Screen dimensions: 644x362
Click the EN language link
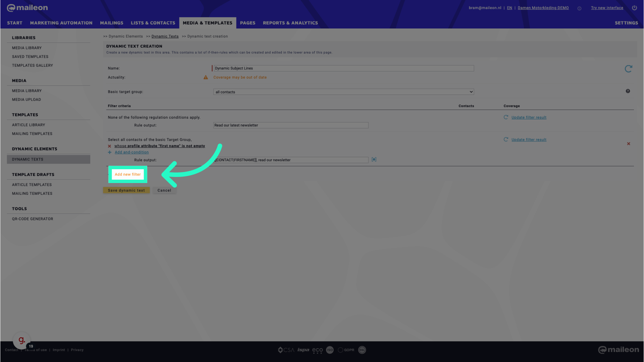click(x=509, y=8)
